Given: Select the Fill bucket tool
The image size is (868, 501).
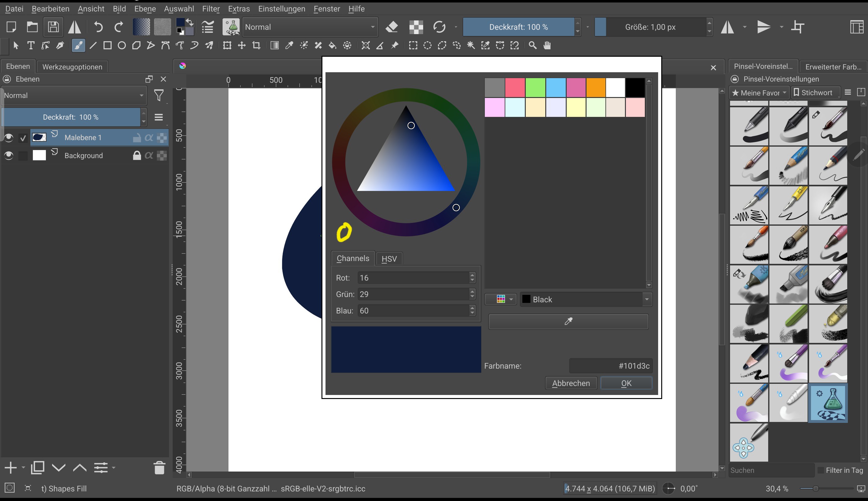Looking at the screenshot, I should click(332, 46).
